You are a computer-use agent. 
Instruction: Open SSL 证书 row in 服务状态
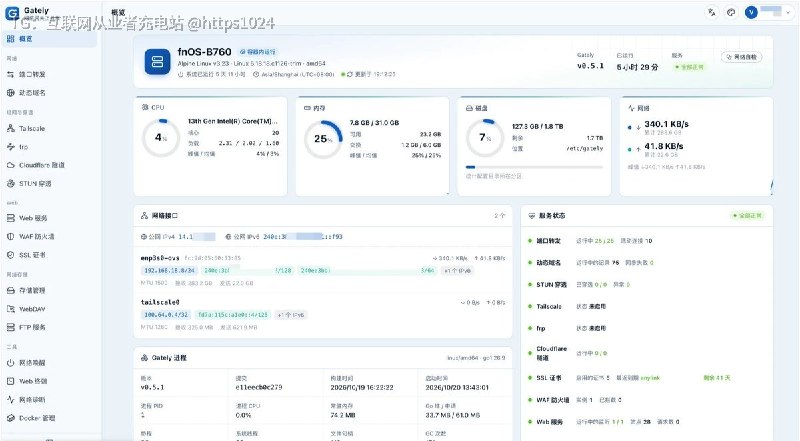pos(646,378)
